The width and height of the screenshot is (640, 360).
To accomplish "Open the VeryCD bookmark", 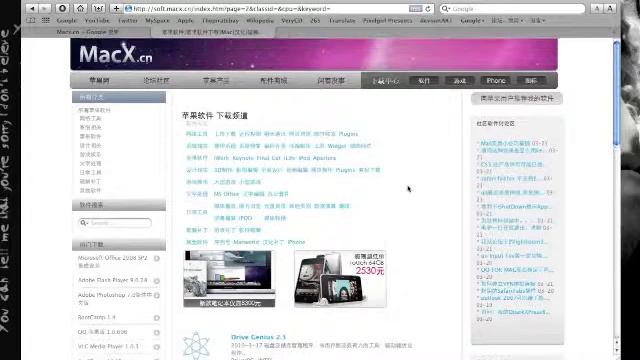I will click(x=292, y=20).
